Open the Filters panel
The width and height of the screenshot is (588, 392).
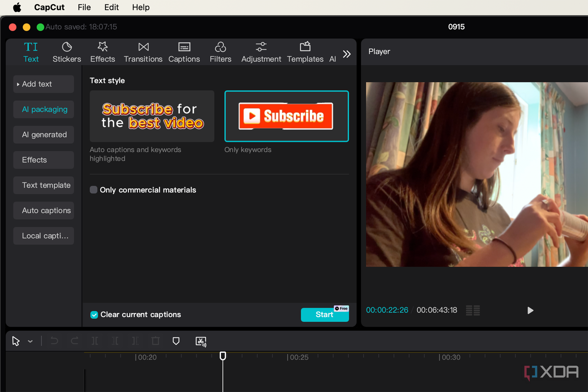[x=220, y=52]
